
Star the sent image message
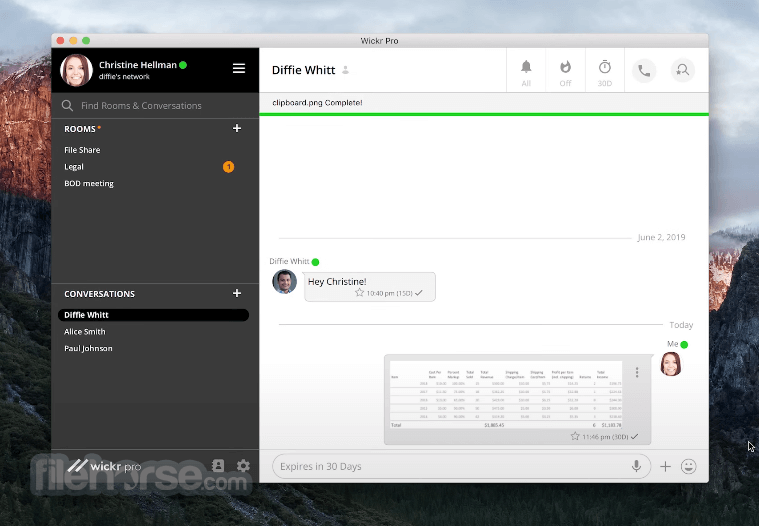575,436
